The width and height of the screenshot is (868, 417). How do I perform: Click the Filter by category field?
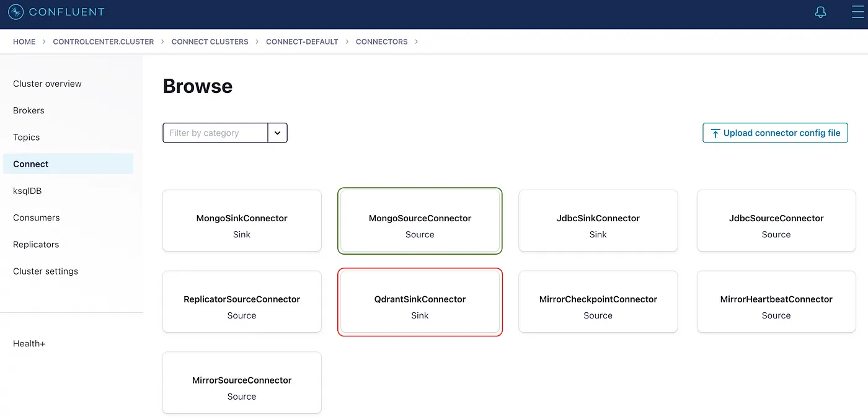(215, 133)
